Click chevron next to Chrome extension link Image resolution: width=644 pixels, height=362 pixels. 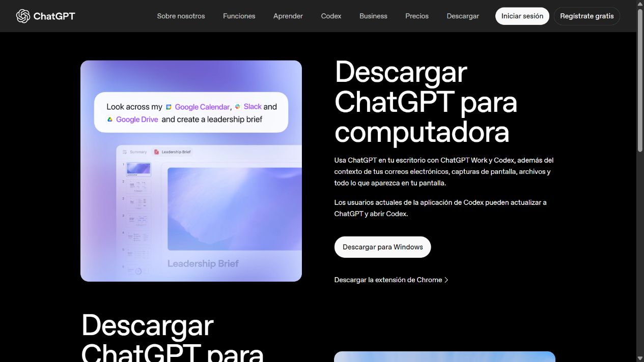446,280
